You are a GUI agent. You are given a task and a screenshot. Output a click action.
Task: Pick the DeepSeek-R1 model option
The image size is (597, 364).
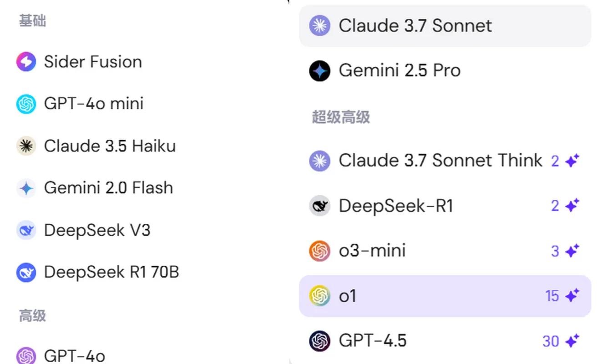396,206
